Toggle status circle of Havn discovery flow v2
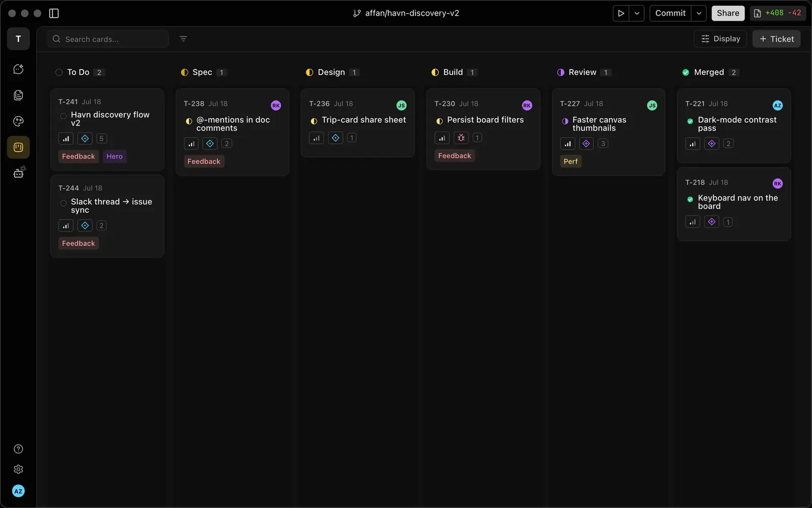 tap(63, 116)
